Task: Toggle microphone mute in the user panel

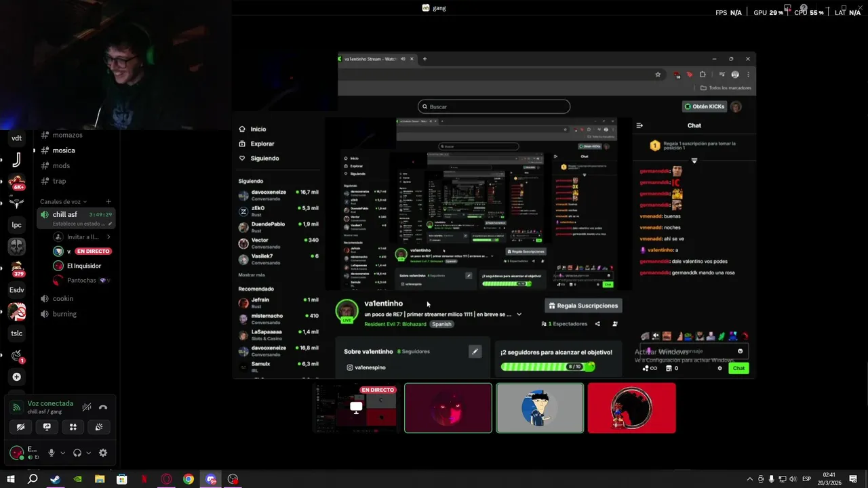Action: click(51, 453)
